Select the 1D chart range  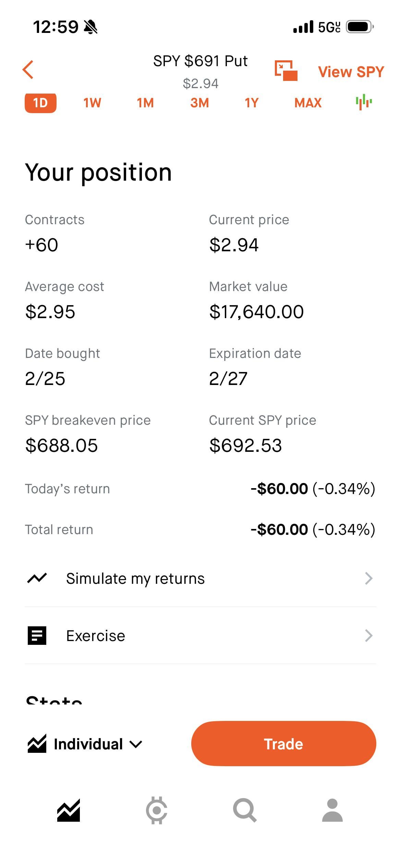click(x=40, y=103)
